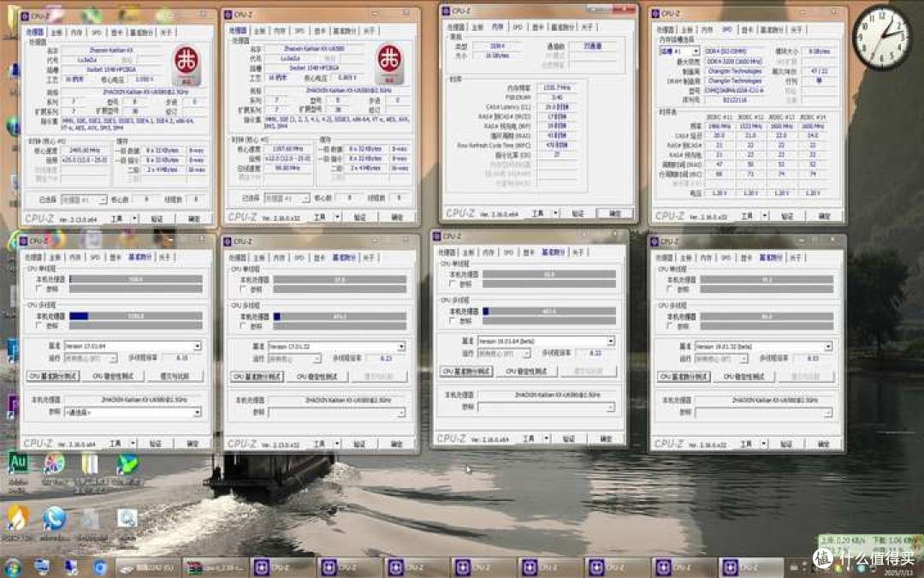This screenshot has height=578, width=924.
Task: Switch to the CPU tab in the Version 17.01.64 window
Action: pyautogui.click(x=33, y=257)
